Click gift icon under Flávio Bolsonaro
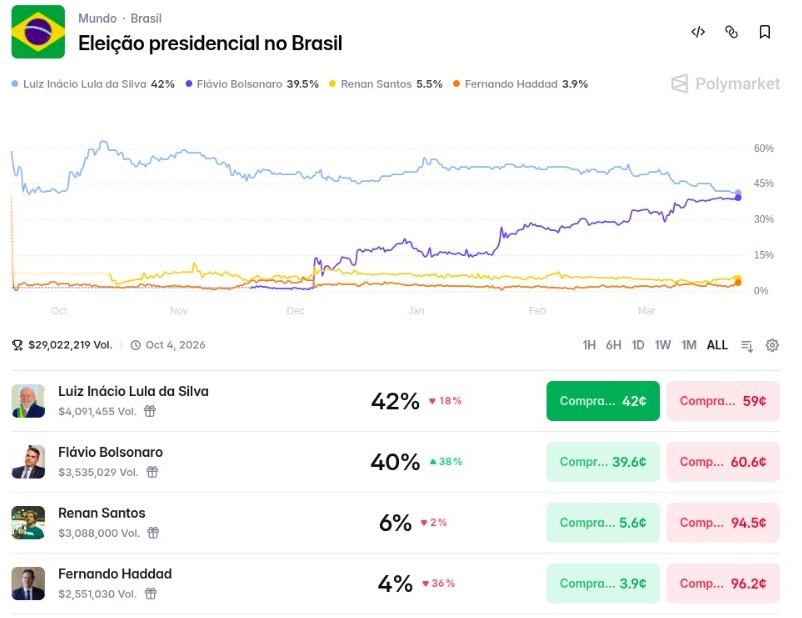 coord(150,472)
